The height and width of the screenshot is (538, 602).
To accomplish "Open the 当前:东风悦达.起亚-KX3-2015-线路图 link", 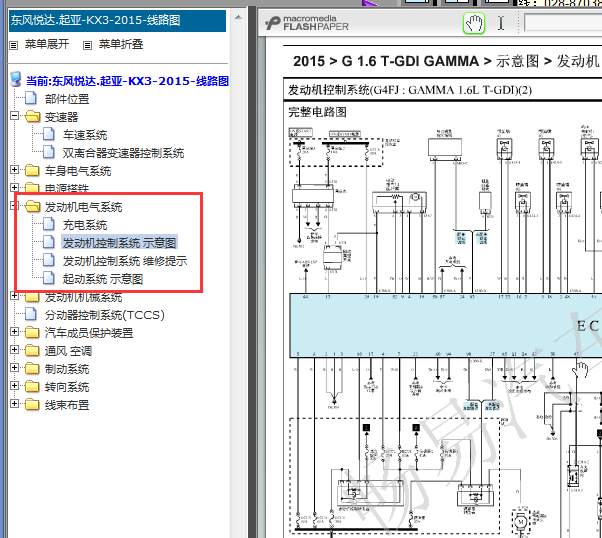I will (127, 81).
